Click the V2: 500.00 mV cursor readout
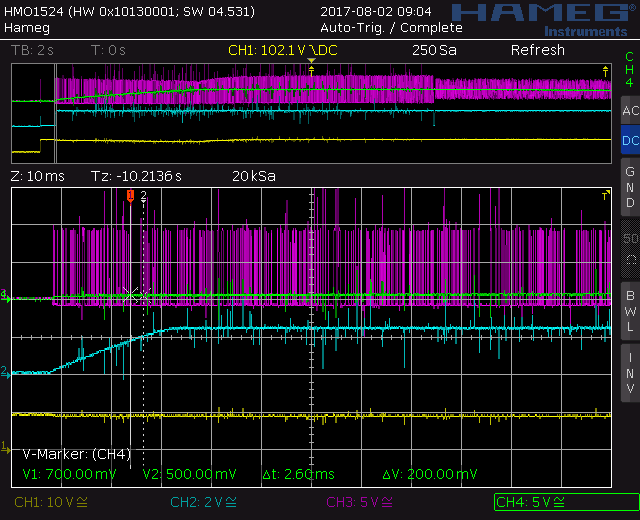Screen dimensions: 640x520 (189, 474)
